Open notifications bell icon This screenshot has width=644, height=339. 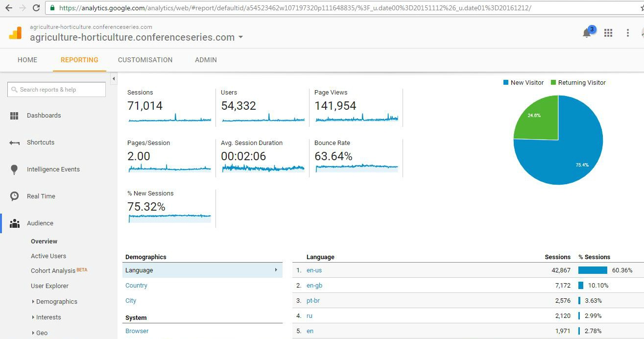[x=587, y=33]
